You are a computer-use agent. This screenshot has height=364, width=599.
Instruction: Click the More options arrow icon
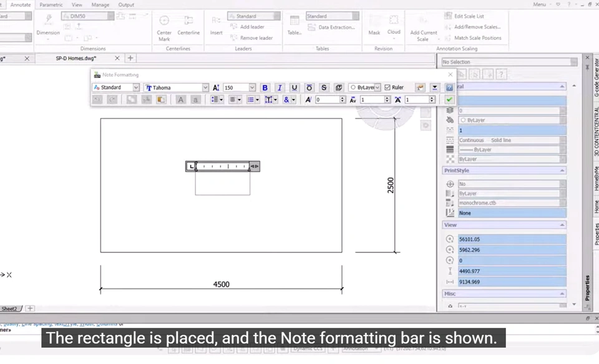(435, 87)
